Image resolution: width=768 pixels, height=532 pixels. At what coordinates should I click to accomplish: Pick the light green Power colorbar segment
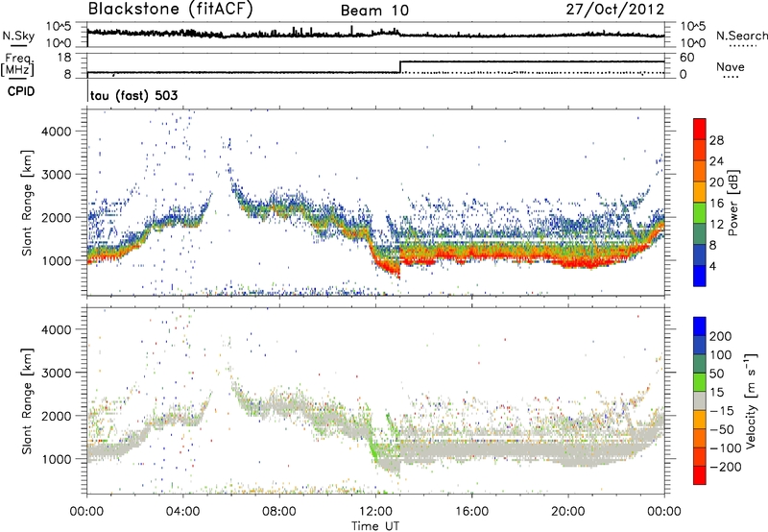coord(700,213)
